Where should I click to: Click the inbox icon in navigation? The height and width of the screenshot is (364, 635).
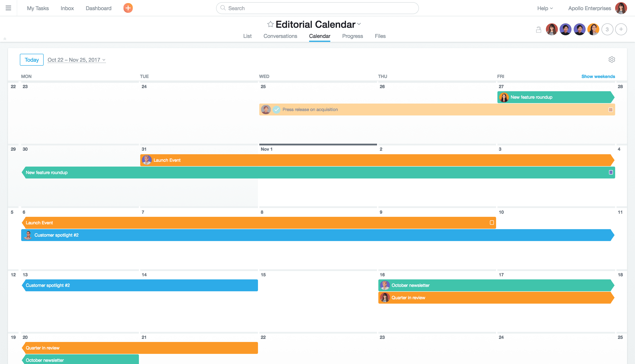[67, 8]
